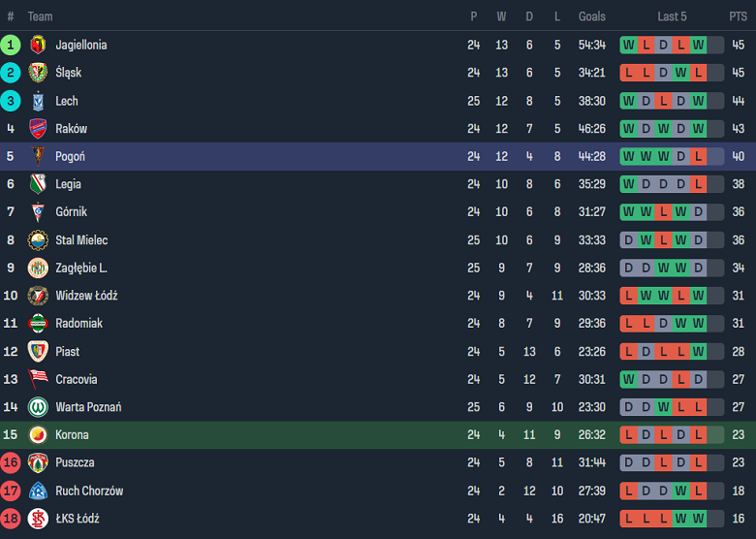
Task: Sort table by PTS column header
Action: pyautogui.click(x=738, y=16)
